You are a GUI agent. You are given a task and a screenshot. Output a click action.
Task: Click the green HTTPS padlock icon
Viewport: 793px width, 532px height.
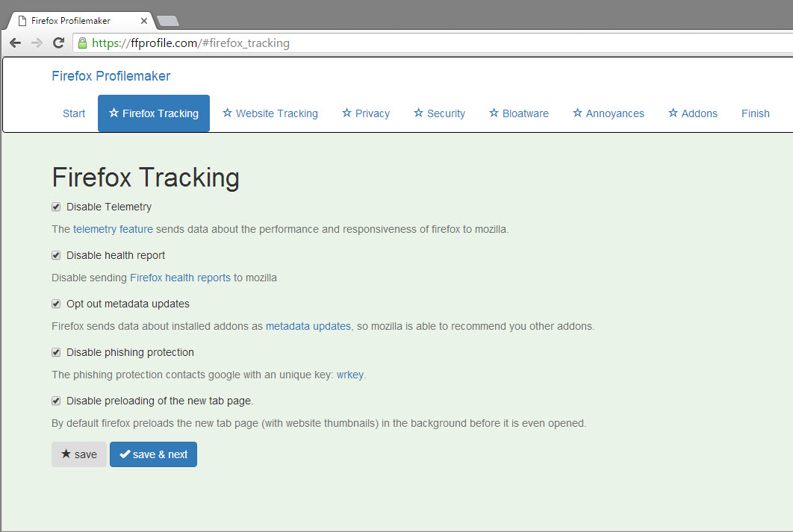point(82,43)
